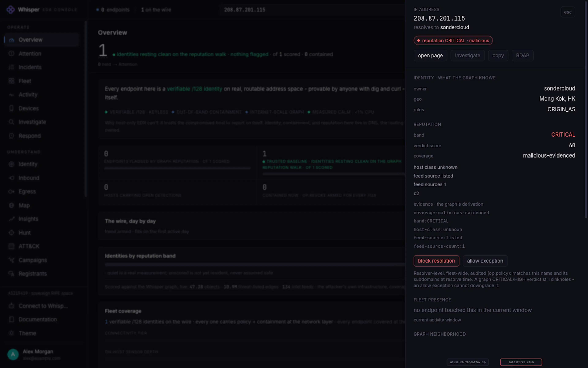This screenshot has height=368, width=588.
Task: Open Overview via its sidebar icon
Action: click(11, 40)
